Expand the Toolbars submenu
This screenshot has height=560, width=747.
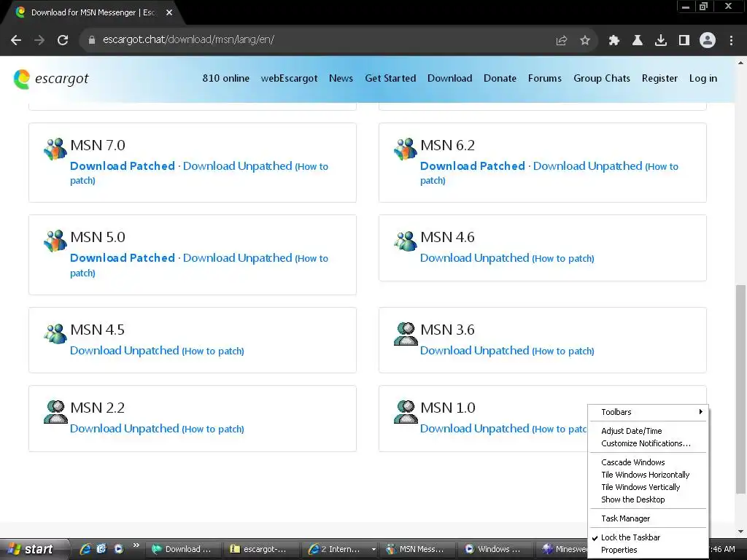coord(649,413)
